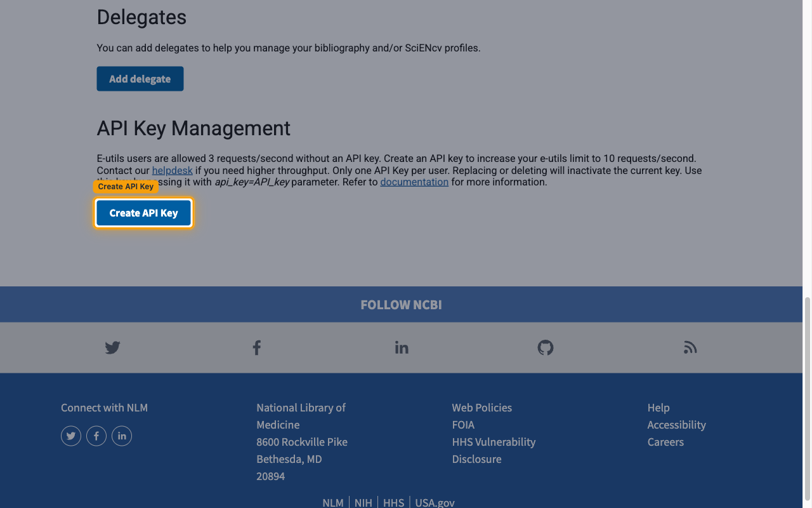Image resolution: width=812 pixels, height=508 pixels.
Task: Click the 8600 Rockville Pike address line
Action: click(302, 442)
